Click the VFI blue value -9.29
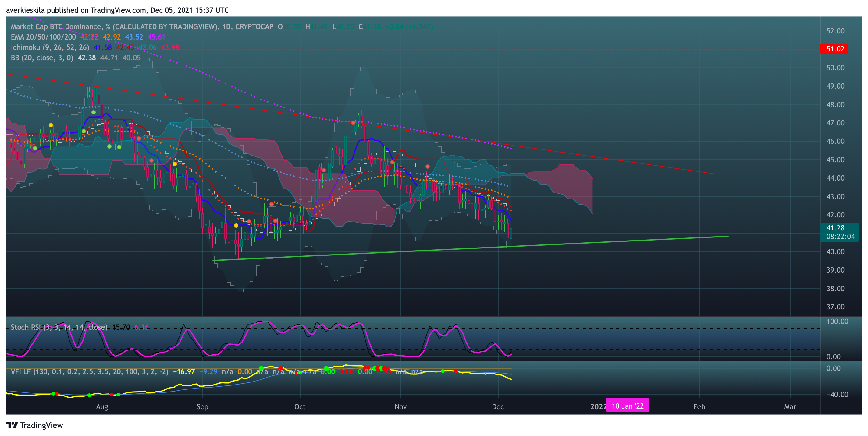The height and width of the screenshot is (436, 868). click(x=208, y=372)
